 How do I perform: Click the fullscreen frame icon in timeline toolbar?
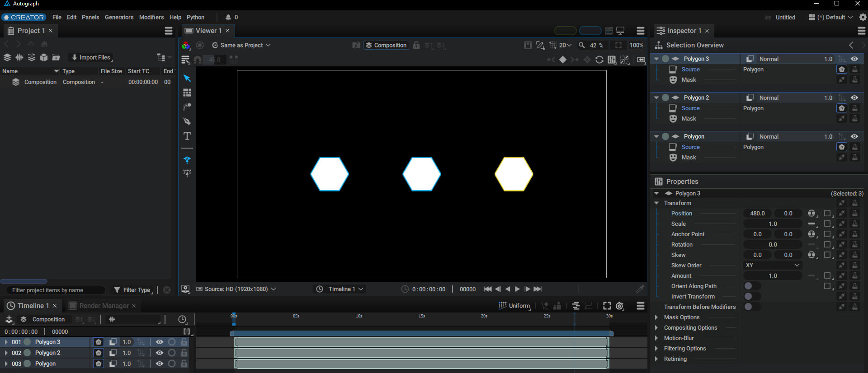tap(607, 306)
